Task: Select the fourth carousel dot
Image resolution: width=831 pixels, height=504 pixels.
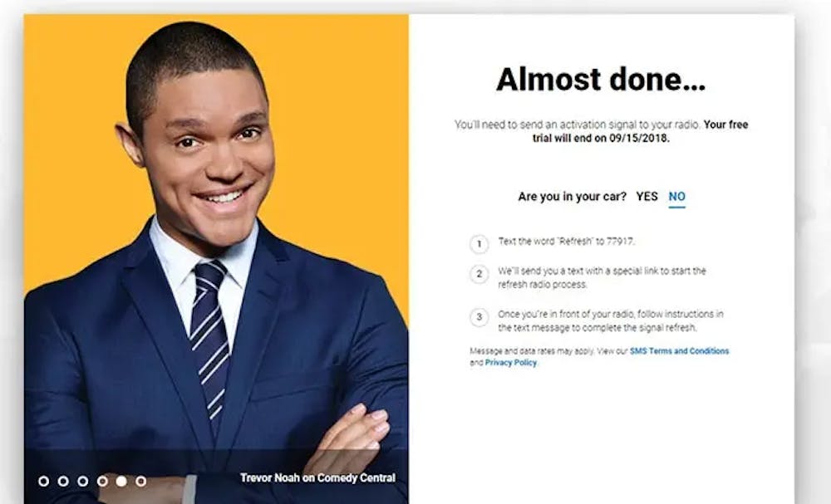Action: click(102, 482)
